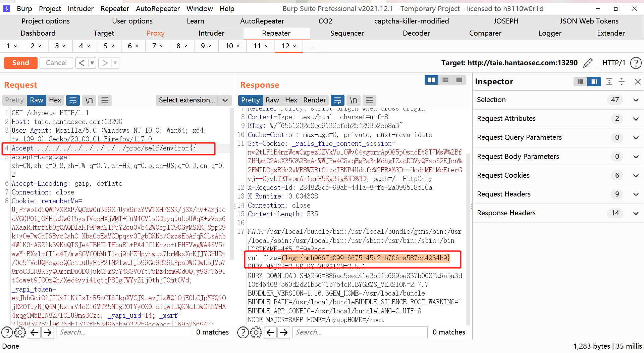This screenshot has width=644, height=353.
Task: Expand Request Attributes section
Action: click(x=636, y=119)
